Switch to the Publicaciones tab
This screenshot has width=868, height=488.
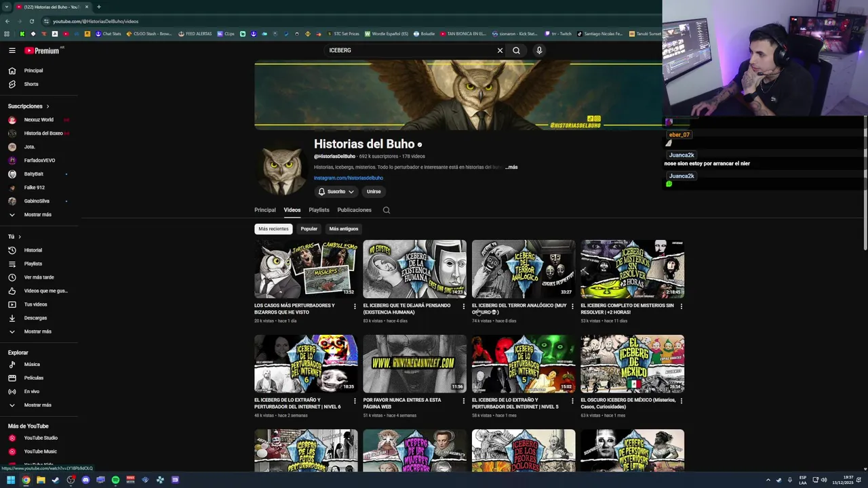pos(354,210)
